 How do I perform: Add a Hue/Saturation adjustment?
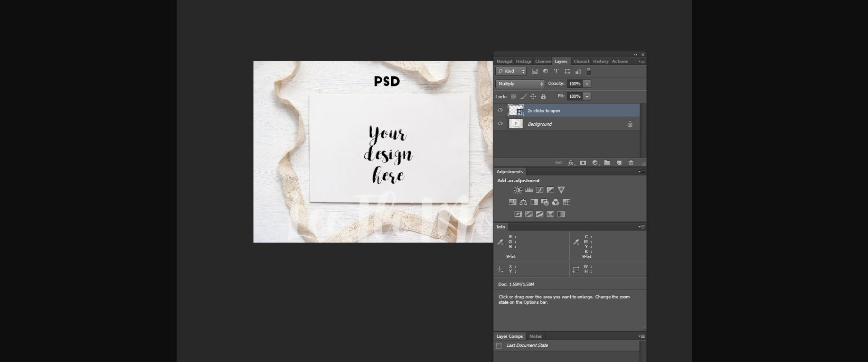pyautogui.click(x=512, y=202)
